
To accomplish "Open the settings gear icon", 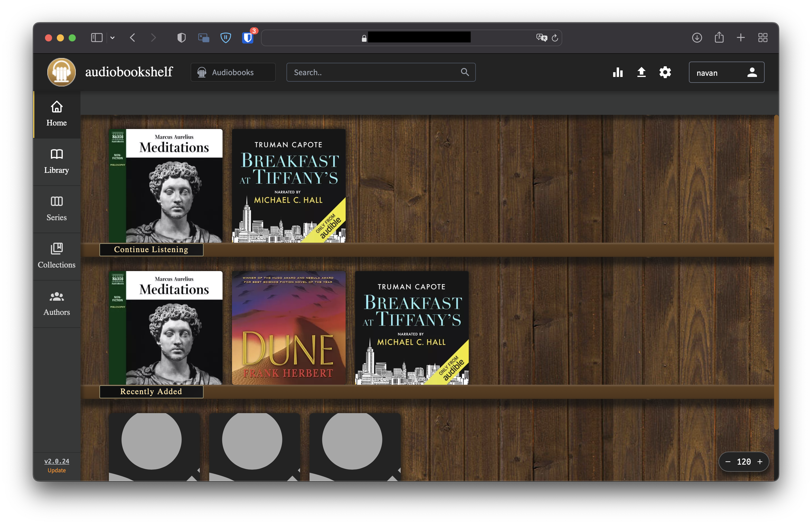I will coord(665,72).
